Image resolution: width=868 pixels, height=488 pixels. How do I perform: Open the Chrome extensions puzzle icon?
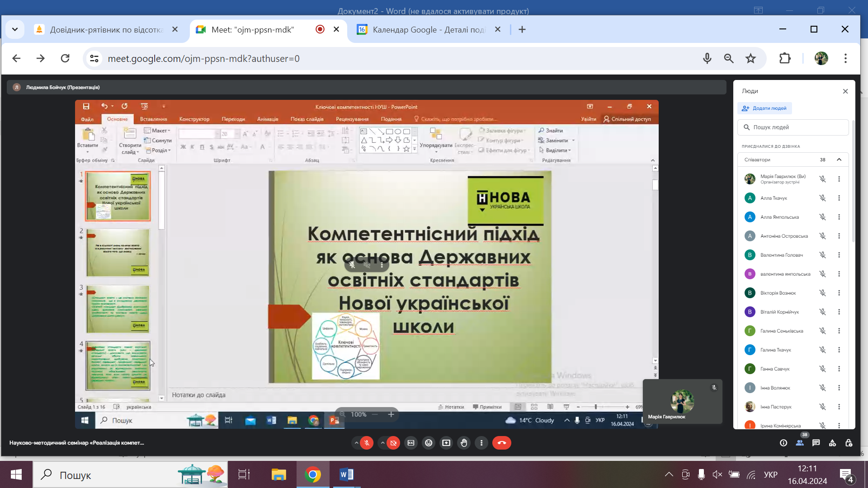point(785,58)
